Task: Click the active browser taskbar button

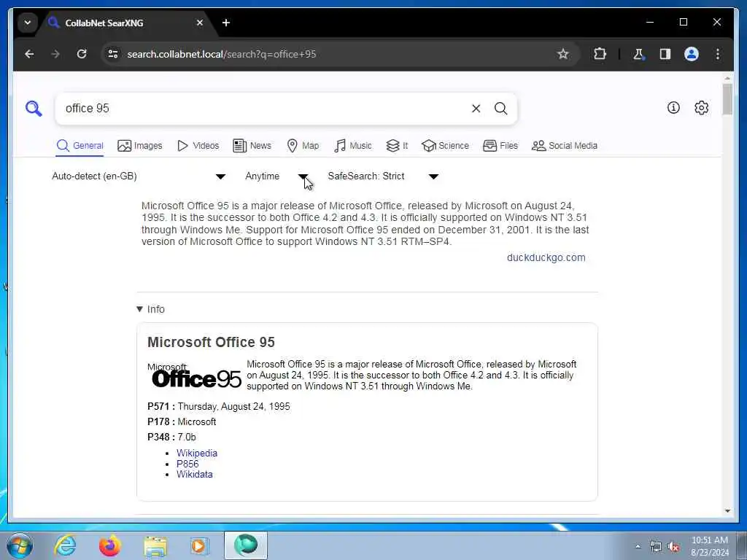Action: [x=246, y=545]
